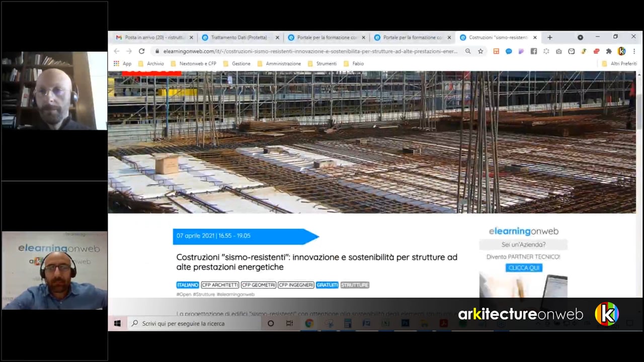Open the Strumenti bookmarks folder
This screenshot has width=644, height=362.
pos(322,64)
